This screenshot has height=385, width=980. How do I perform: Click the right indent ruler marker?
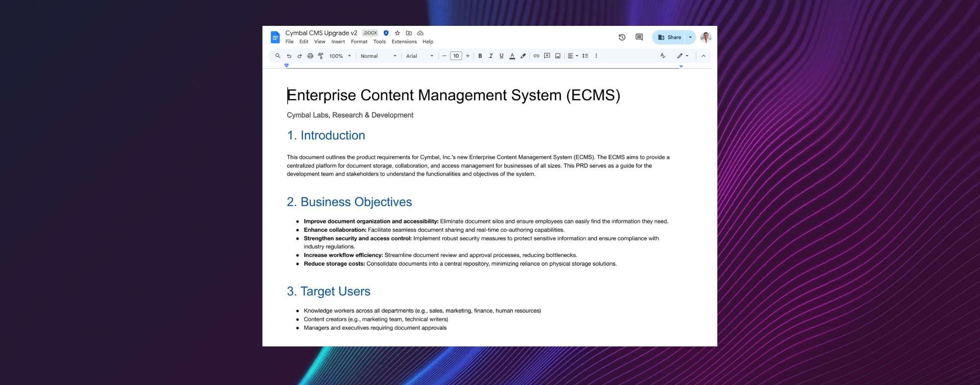coord(681,66)
